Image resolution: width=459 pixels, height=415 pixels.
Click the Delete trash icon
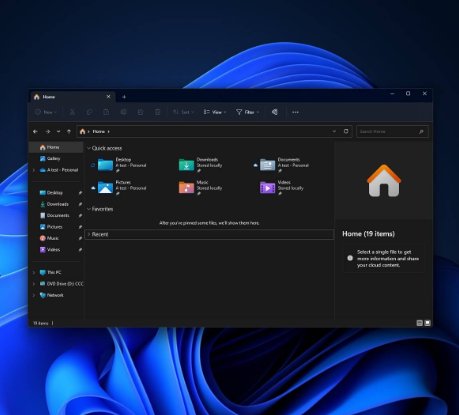(x=158, y=112)
